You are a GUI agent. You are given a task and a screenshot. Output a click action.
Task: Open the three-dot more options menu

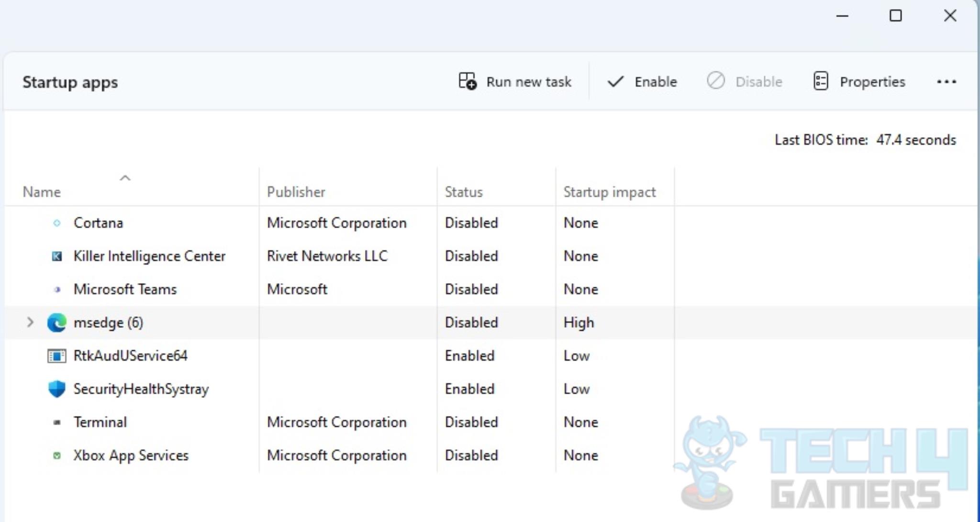[x=946, y=82]
